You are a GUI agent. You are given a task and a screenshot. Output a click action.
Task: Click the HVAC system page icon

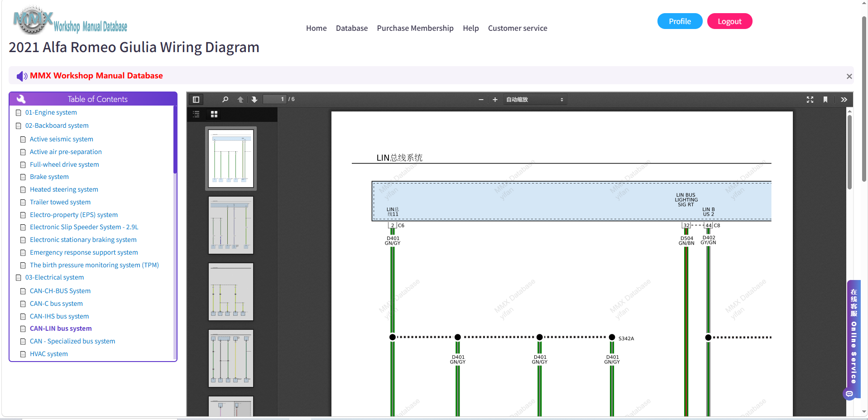pos(23,354)
